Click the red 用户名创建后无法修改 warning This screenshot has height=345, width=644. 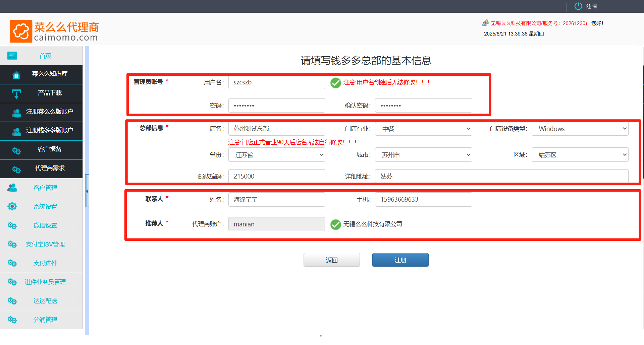[x=387, y=82]
